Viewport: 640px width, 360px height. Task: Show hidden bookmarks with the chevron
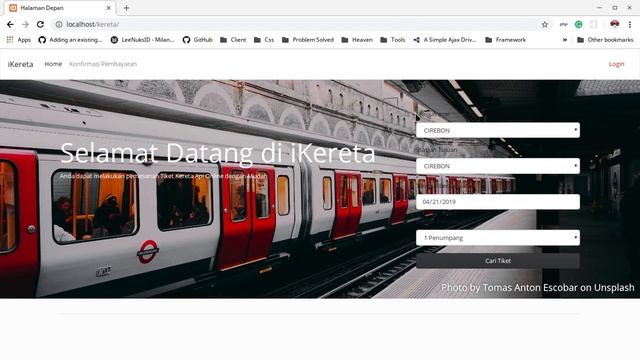point(565,40)
